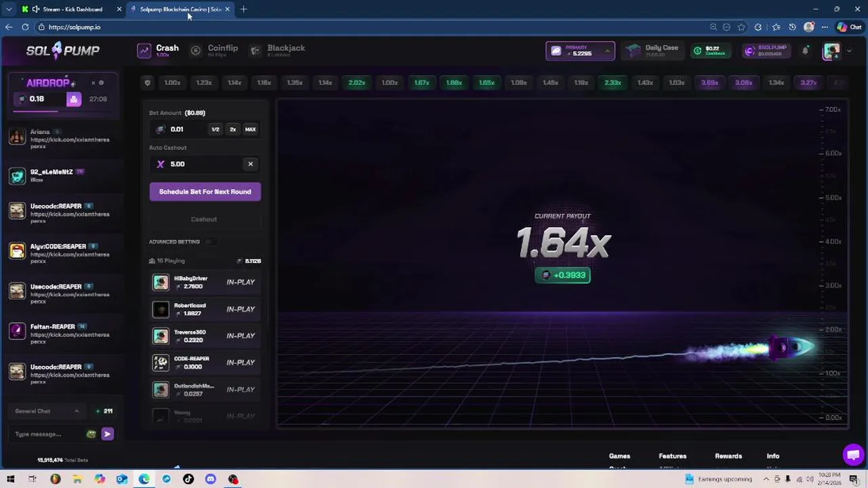Open TikTok from the taskbar
The width and height of the screenshot is (868, 488).
pyautogui.click(x=188, y=479)
